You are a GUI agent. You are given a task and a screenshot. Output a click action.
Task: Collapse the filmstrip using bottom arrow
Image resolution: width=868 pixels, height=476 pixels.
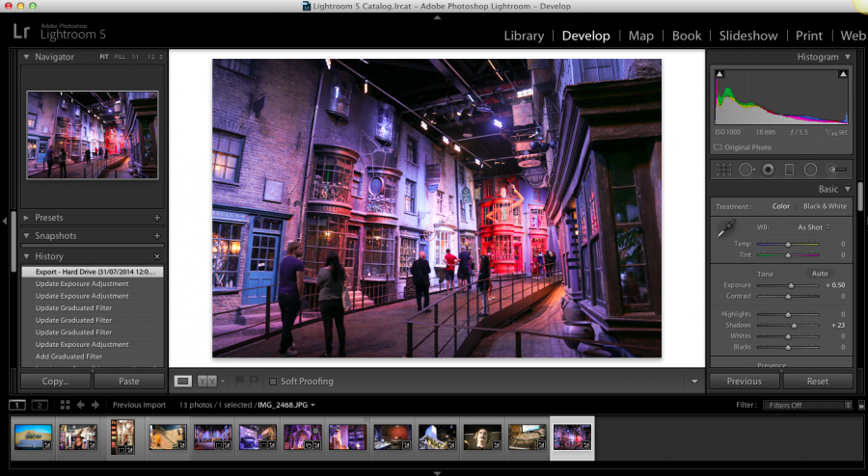pos(437,473)
